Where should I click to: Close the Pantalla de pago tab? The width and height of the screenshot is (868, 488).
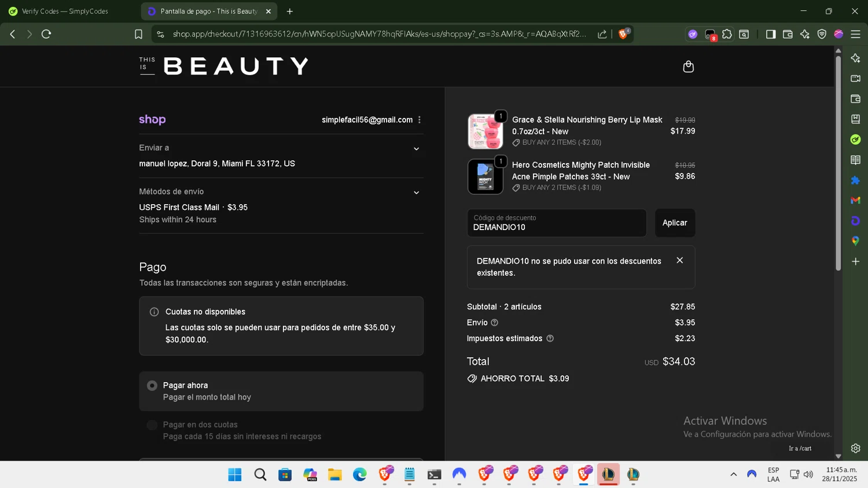[269, 11]
